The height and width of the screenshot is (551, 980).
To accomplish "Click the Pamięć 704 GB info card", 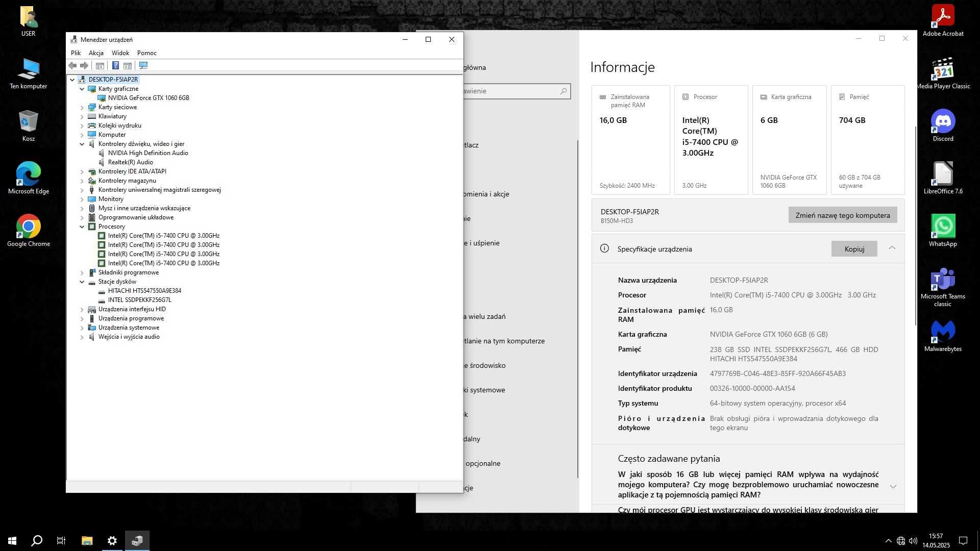I will 868,140.
